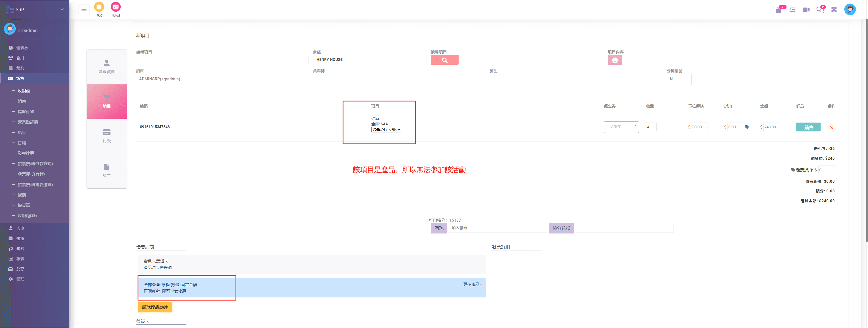Screen dimensions: 868x328
Task: Toggle the sidebar hamburger menu button
Action: click(84, 9)
